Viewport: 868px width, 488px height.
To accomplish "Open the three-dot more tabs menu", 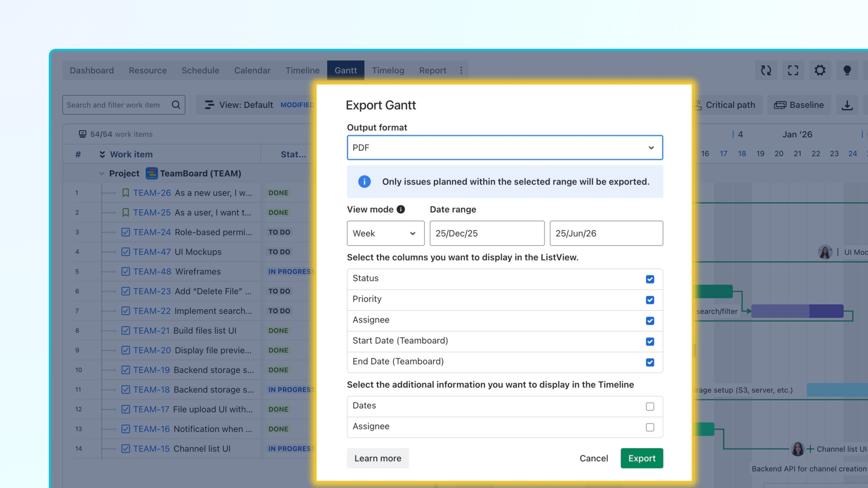I will point(461,70).
